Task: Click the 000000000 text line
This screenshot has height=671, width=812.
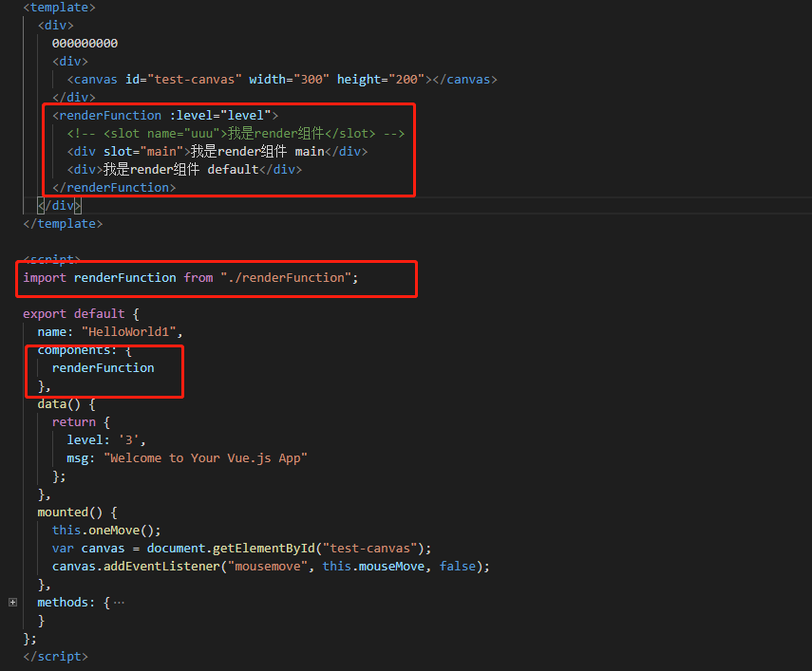Action: 85,44
